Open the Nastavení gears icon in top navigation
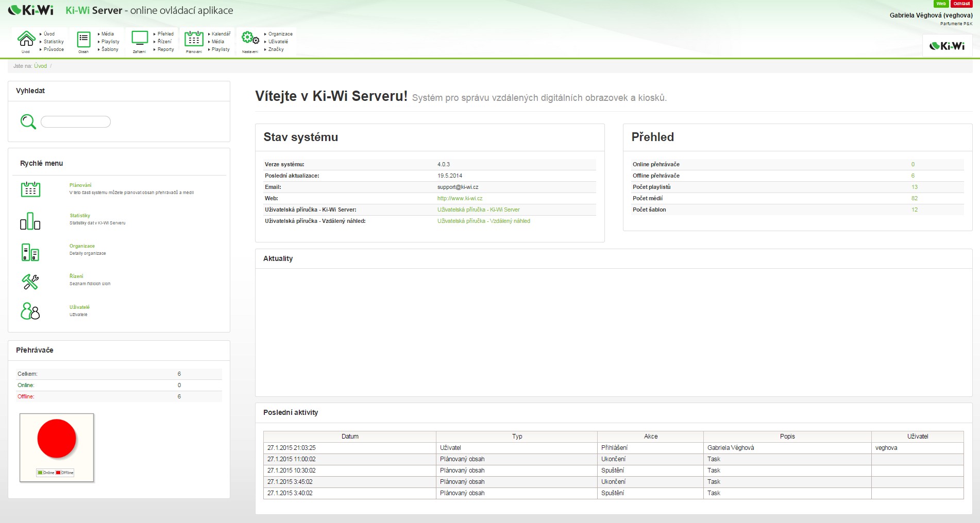 250,38
